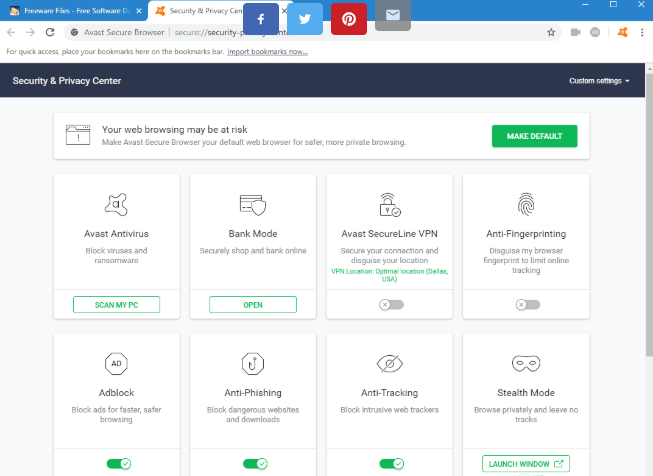
Task: Click VPN Location optimal location text
Action: [x=390, y=275]
